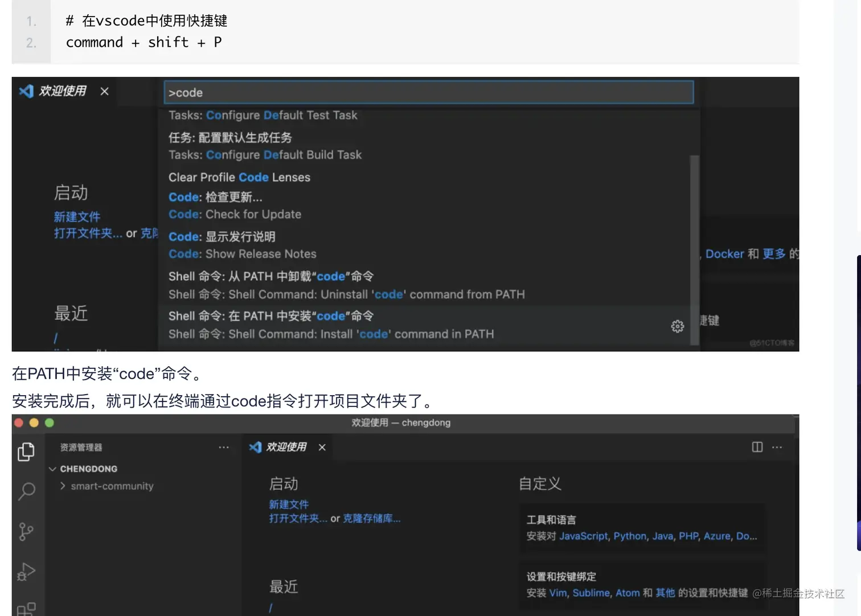The image size is (861, 616).
Task: Click the Python language link
Action: pyautogui.click(x=630, y=536)
